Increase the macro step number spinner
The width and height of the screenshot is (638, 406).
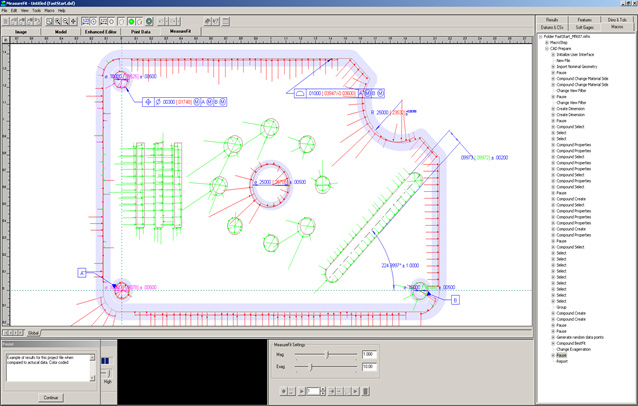pos(323,389)
